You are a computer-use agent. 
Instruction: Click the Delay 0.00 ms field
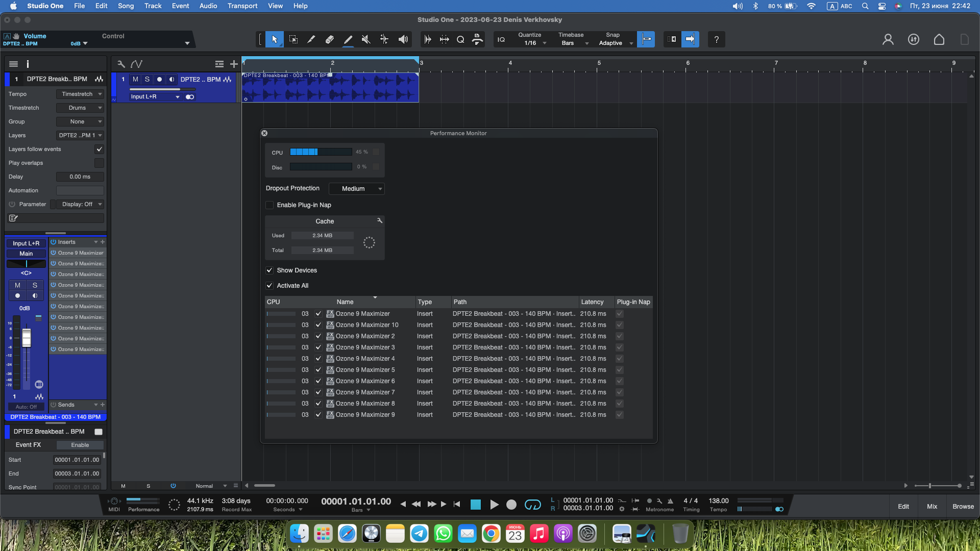tap(80, 177)
